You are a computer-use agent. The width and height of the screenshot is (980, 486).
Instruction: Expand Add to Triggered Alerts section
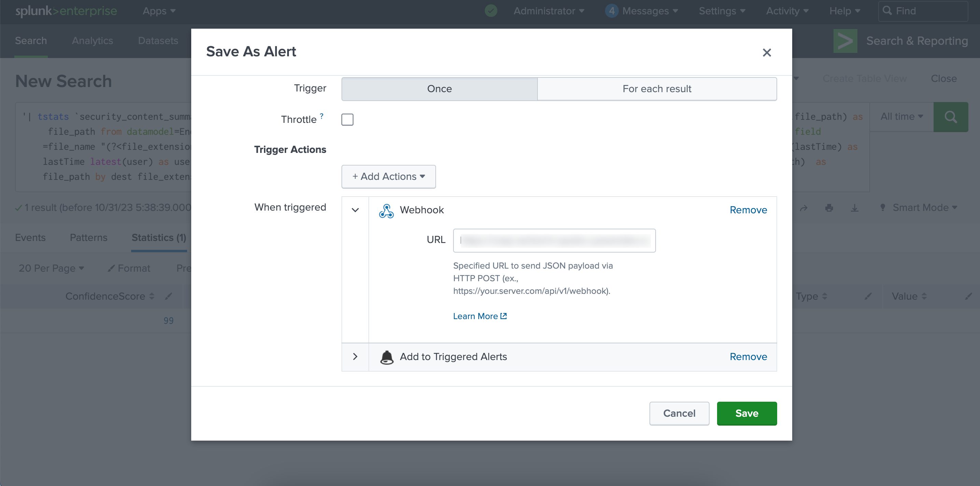pyautogui.click(x=355, y=357)
